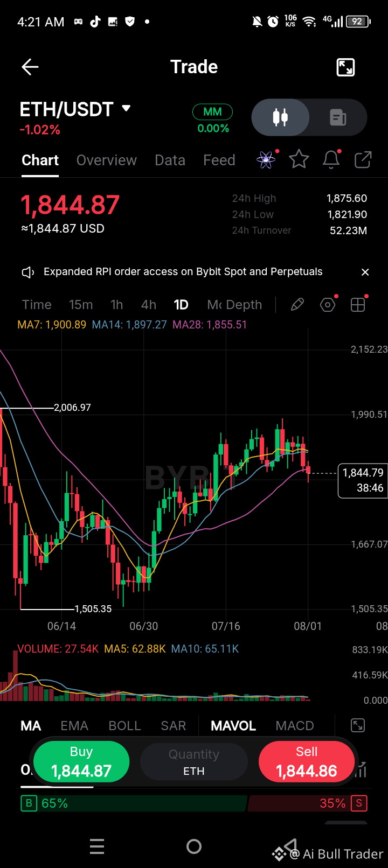Tap the MA28 1,855.51 indicator label

[210, 325]
